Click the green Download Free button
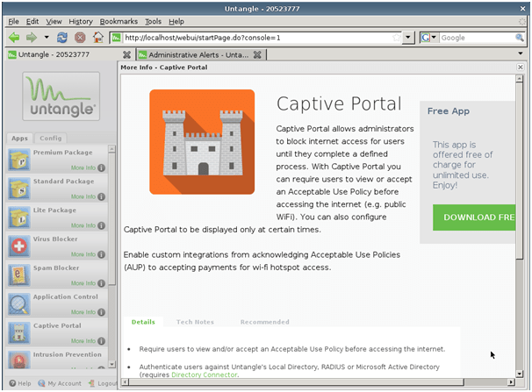532x392 pixels. coord(474,217)
